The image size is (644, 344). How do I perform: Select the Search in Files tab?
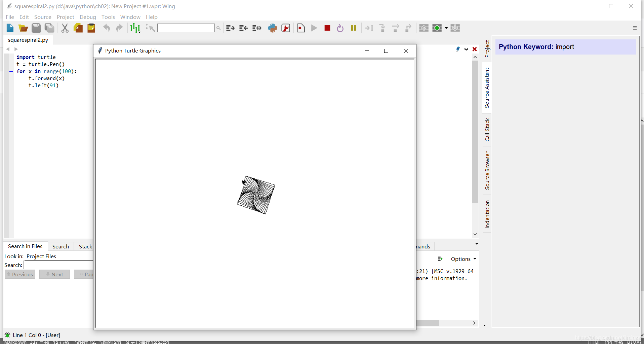pos(25,246)
